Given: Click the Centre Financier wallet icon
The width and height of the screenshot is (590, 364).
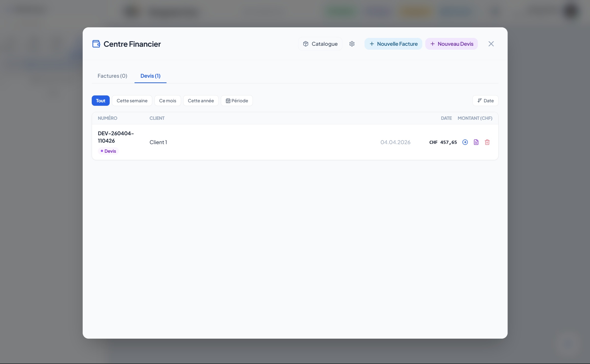Looking at the screenshot, I should (x=96, y=44).
